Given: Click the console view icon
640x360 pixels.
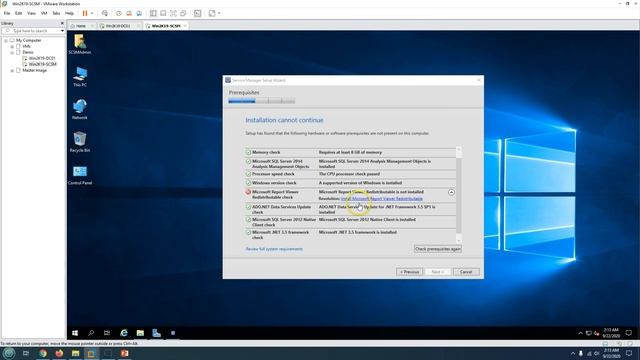Looking at the screenshot, I should click(x=198, y=13).
